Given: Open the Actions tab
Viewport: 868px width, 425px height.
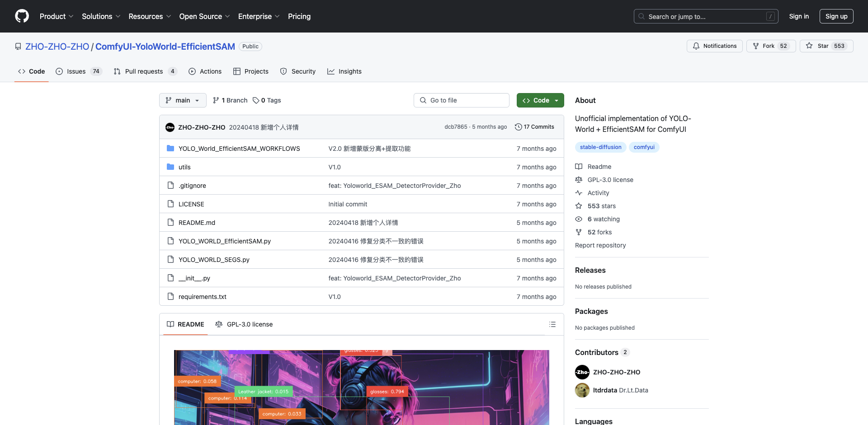Looking at the screenshot, I should pos(205,71).
